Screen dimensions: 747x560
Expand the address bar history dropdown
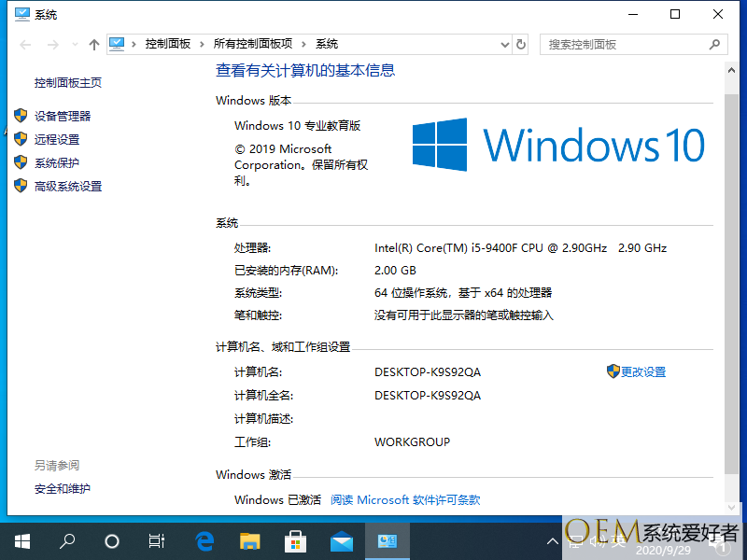pos(504,44)
